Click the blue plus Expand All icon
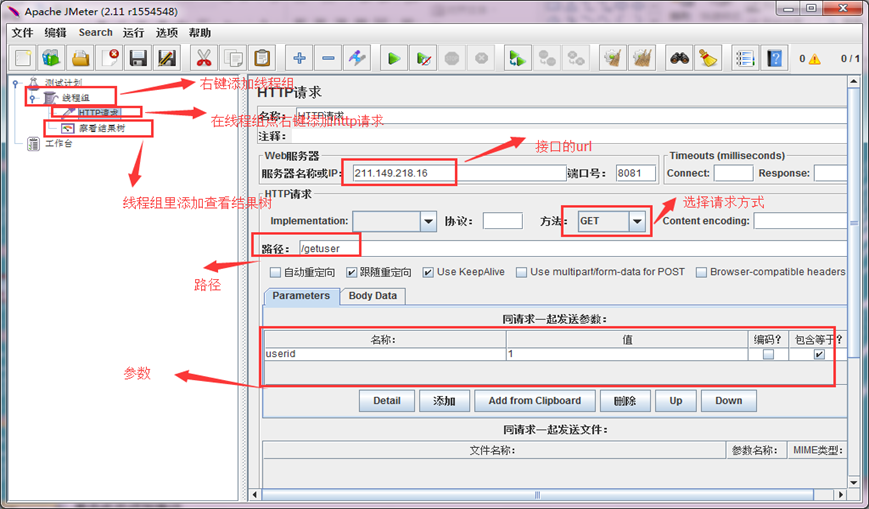This screenshot has width=869, height=509. (x=298, y=58)
